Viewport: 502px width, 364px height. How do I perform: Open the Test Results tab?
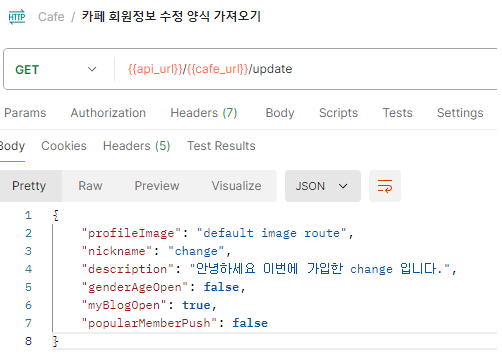click(x=221, y=146)
